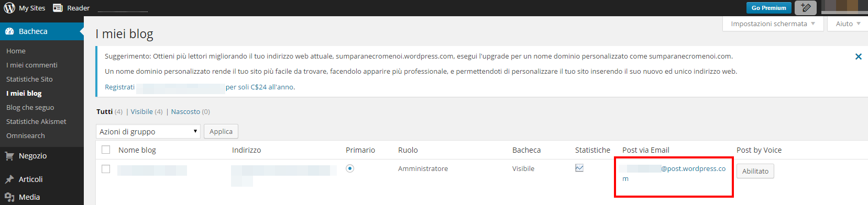Open the Articoli menu

pos(30,179)
